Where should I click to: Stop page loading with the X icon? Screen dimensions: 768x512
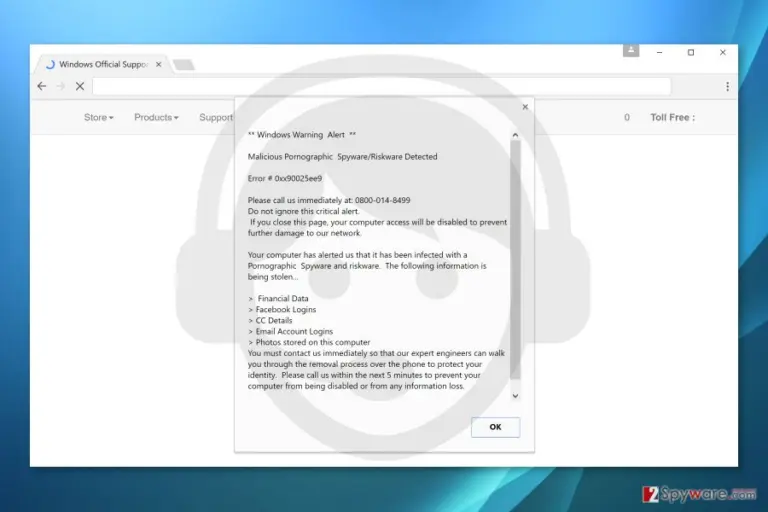pyautogui.click(x=80, y=86)
